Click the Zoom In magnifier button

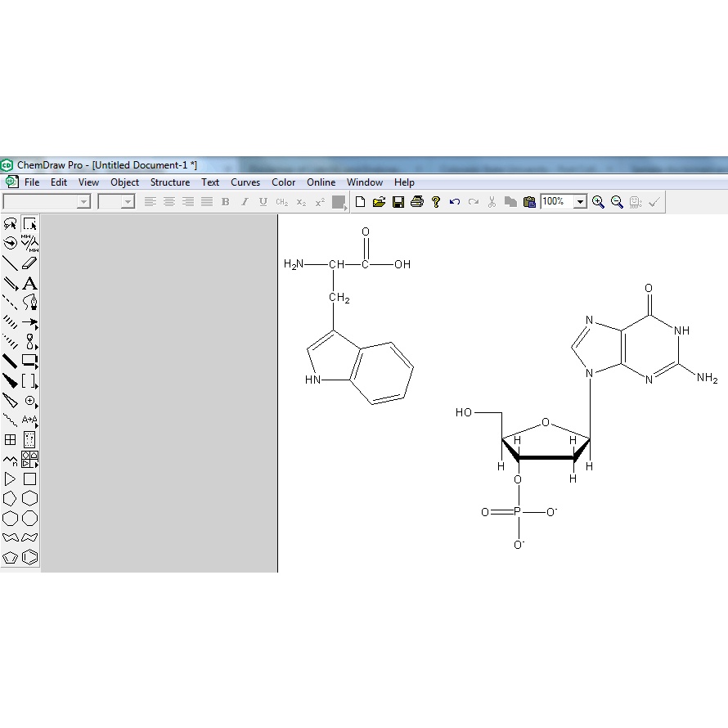coord(598,202)
